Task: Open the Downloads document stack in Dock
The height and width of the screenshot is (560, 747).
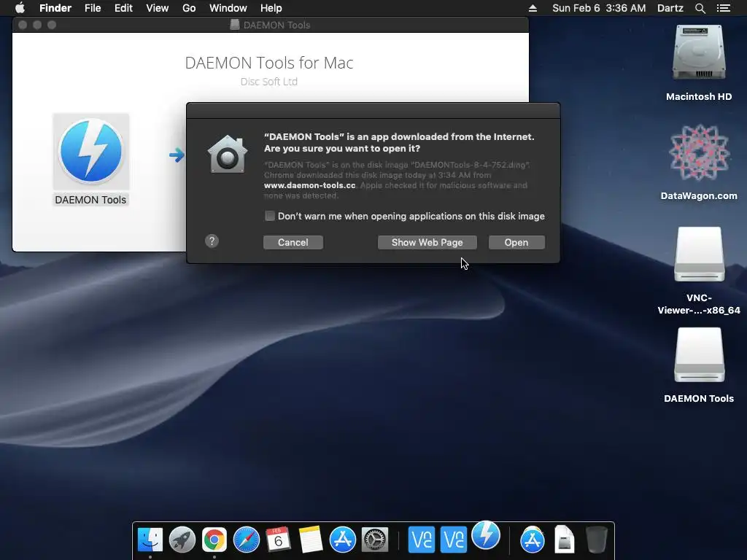Action: click(564, 540)
